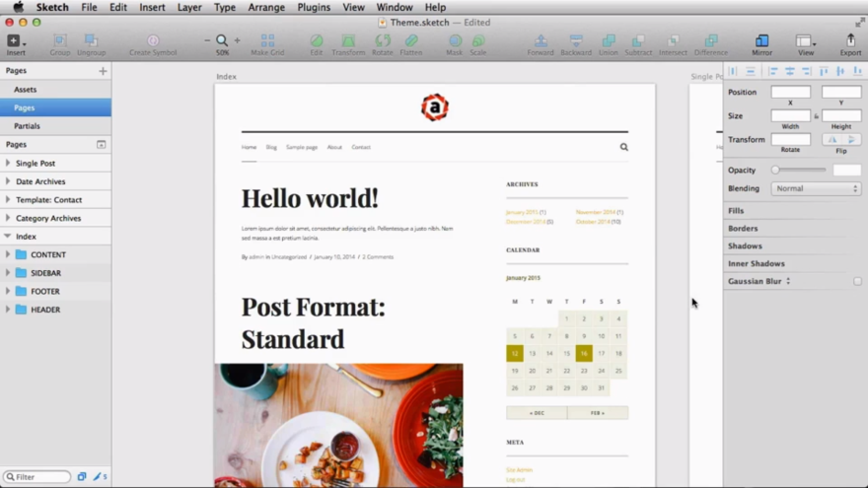Toggle the slice filter icon at bottom left
This screenshot has height=488, width=868.
[101, 476]
